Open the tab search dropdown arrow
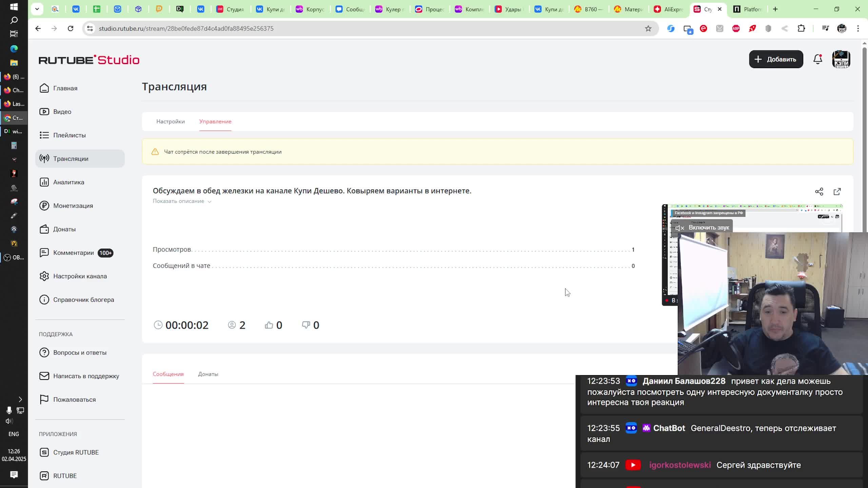 [37, 9]
